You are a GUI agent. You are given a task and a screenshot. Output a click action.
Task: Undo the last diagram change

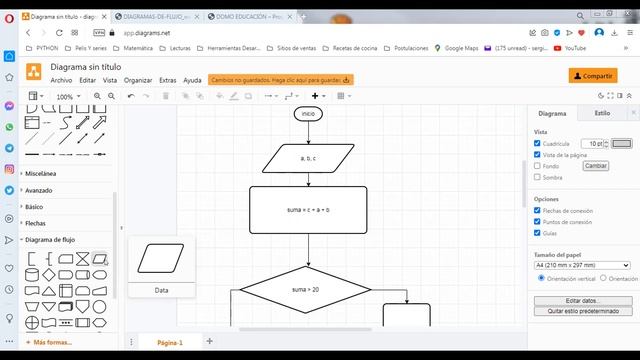(131, 96)
